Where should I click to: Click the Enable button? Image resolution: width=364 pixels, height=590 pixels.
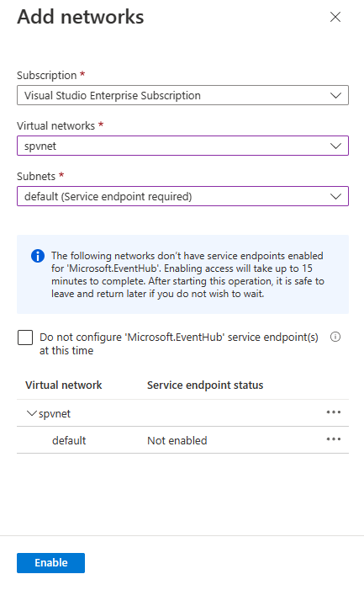tap(50, 563)
